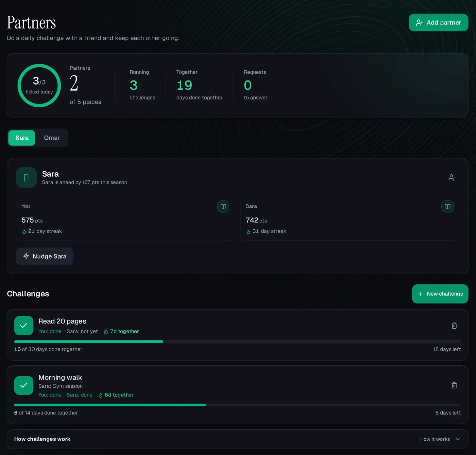
Task: Click the Morning walk progress bar
Action: pyautogui.click(x=238, y=405)
